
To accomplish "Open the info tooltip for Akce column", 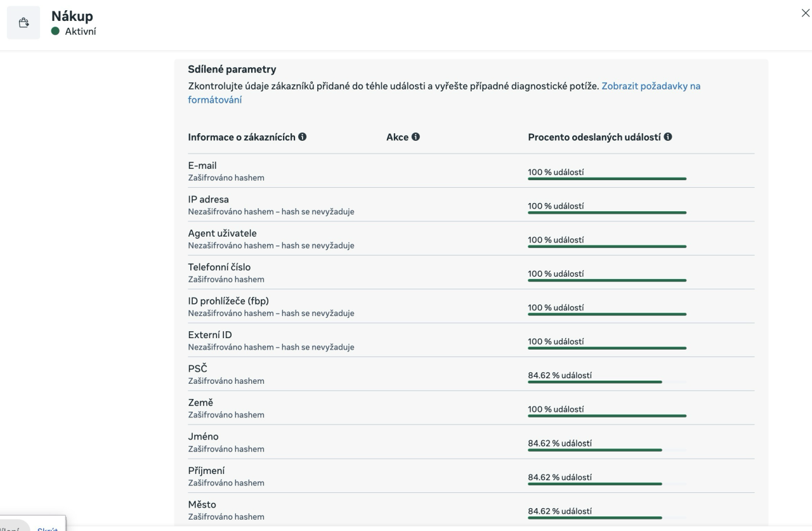I will coord(416,136).
